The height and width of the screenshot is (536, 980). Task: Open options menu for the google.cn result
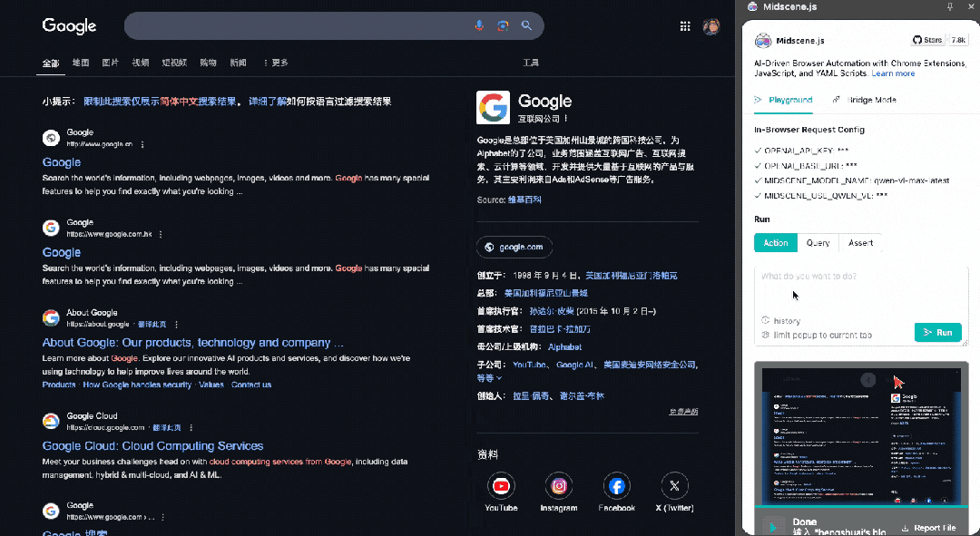pos(142,144)
